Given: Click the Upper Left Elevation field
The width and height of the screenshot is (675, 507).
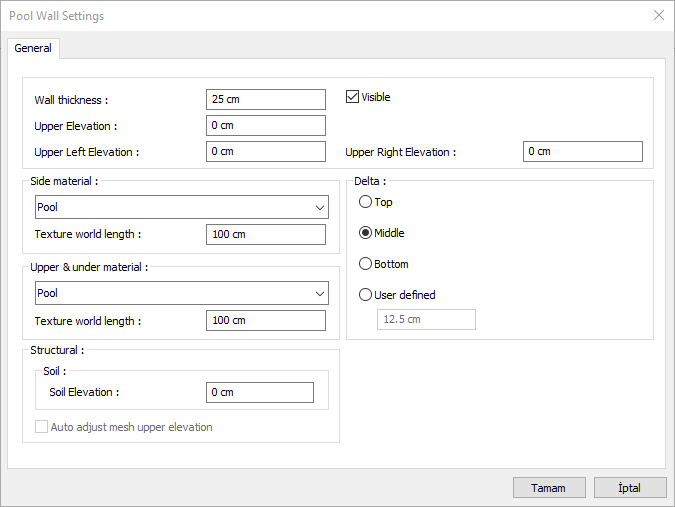Looking at the screenshot, I should pos(266,151).
